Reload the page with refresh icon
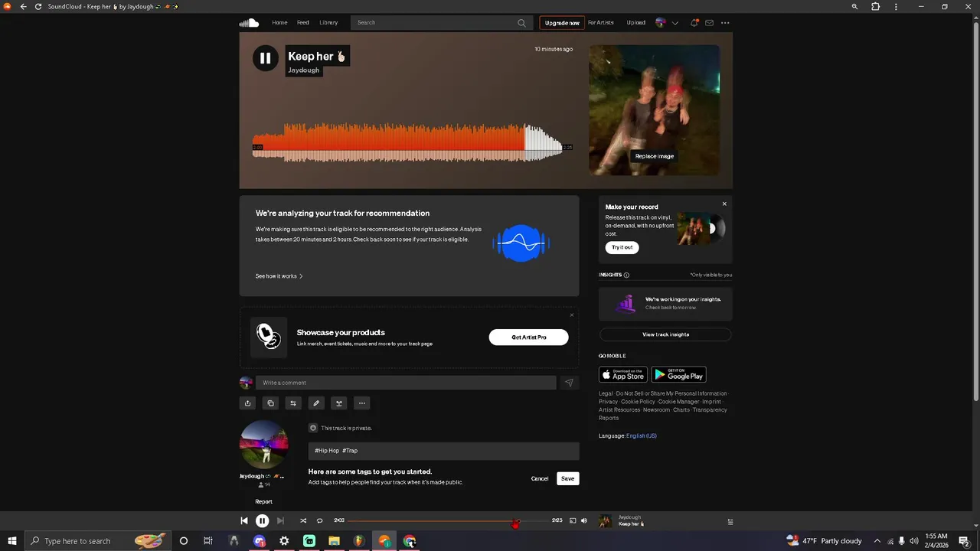980x551 pixels. click(38, 6)
